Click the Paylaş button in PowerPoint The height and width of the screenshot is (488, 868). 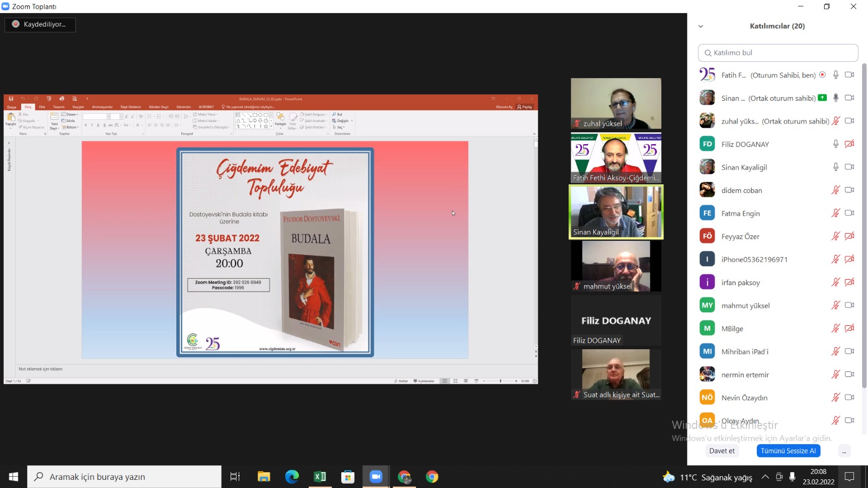click(x=525, y=107)
